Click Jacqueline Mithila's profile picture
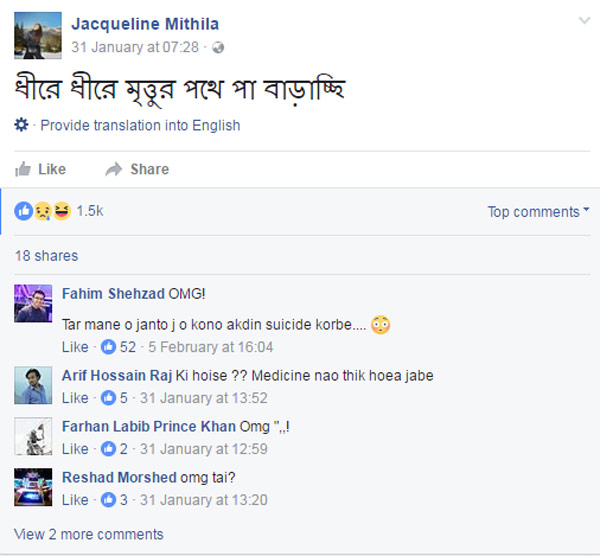The width and height of the screenshot is (600, 556). click(x=34, y=37)
